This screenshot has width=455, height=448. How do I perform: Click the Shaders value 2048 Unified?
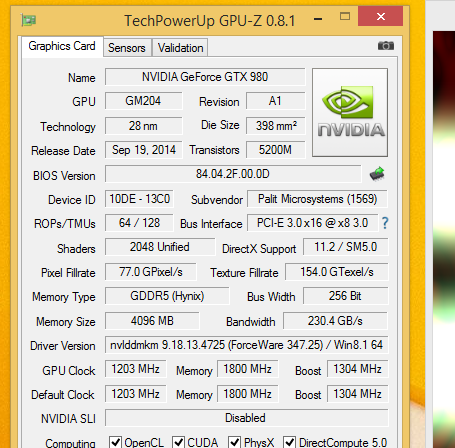pos(160,247)
